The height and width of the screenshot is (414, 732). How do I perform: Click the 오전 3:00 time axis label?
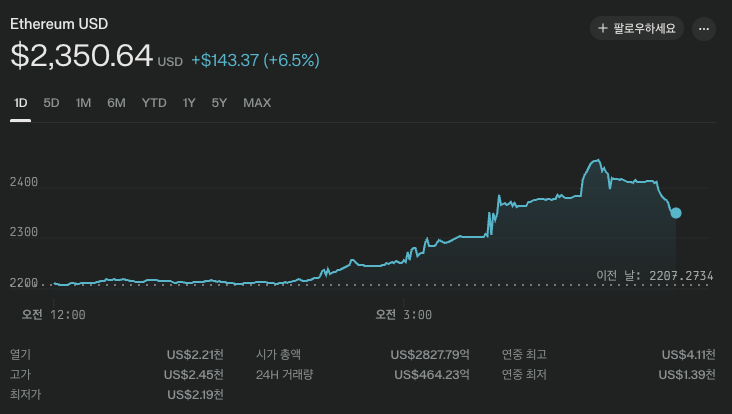coord(404,315)
